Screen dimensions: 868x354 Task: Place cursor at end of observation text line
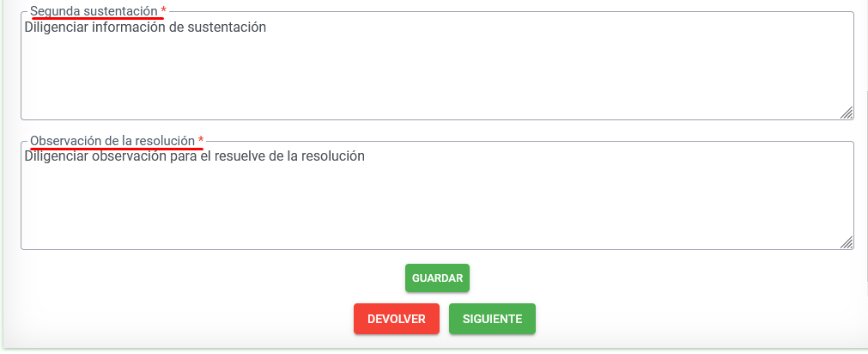(x=367, y=156)
